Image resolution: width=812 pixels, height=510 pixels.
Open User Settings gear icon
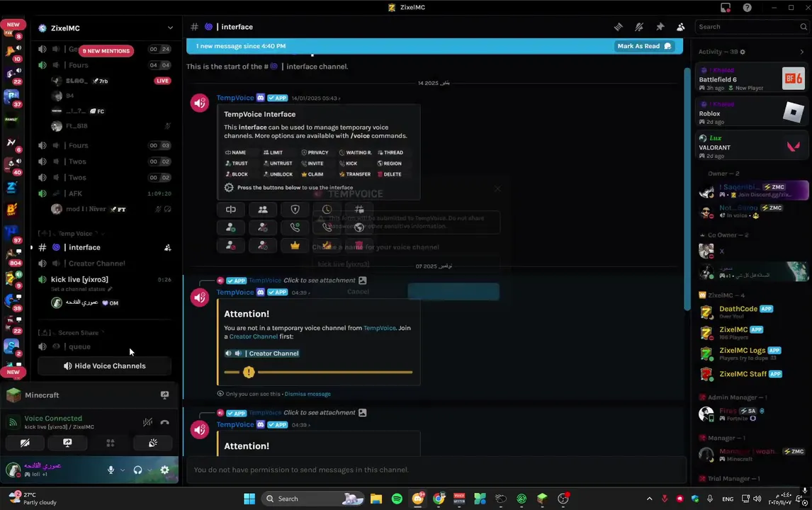[x=164, y=470]
